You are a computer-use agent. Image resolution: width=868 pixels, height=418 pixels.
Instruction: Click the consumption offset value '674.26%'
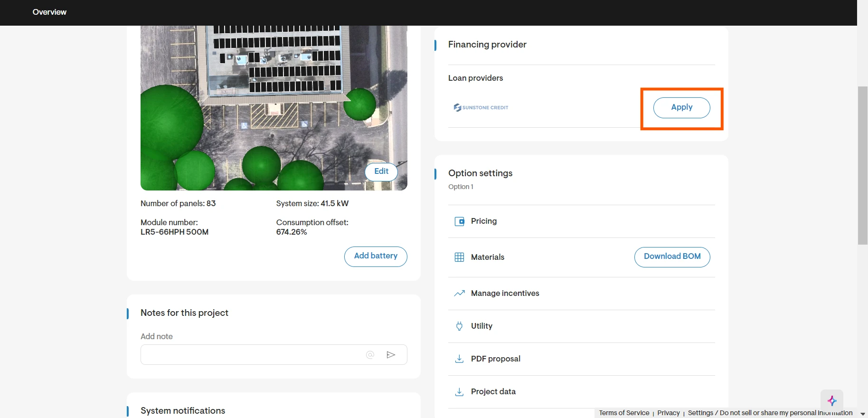click(x=292, y=232)
